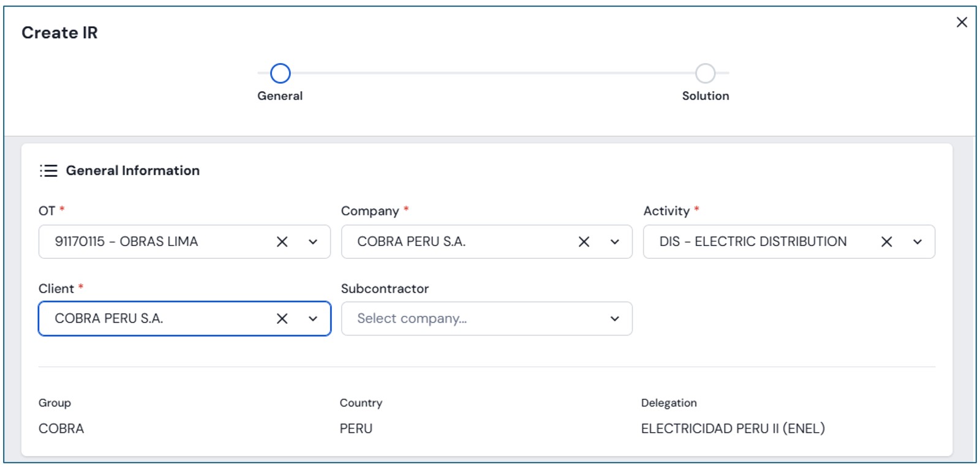Expand the Company dropdown arrow
This screenshot has width=980, height=467.
[x=615, y=242]
